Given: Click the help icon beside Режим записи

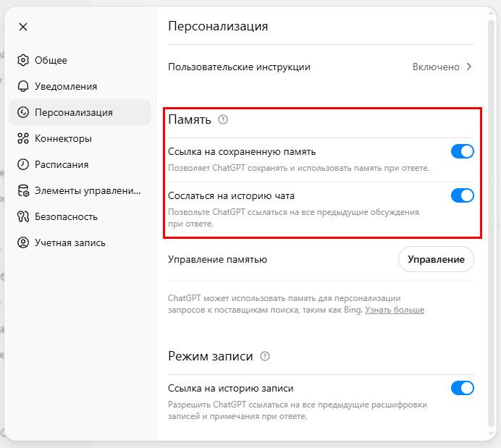Looking at the screenshot, I should point(265,356).
